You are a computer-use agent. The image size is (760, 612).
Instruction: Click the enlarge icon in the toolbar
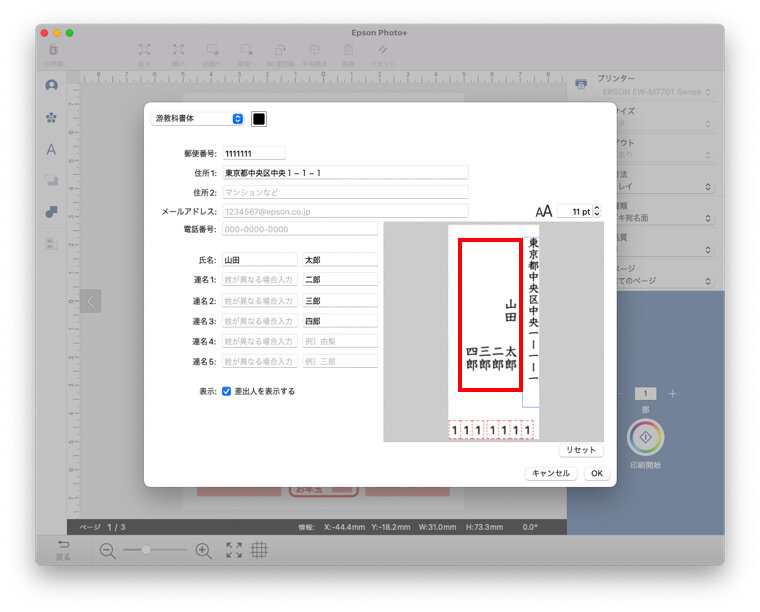pyautogui.click(x=144, y=49)
